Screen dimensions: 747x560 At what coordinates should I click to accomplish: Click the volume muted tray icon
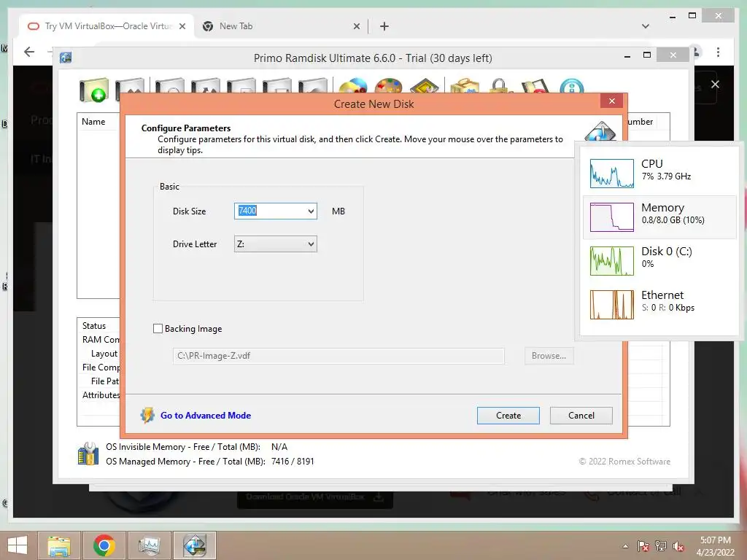(678, 546)
